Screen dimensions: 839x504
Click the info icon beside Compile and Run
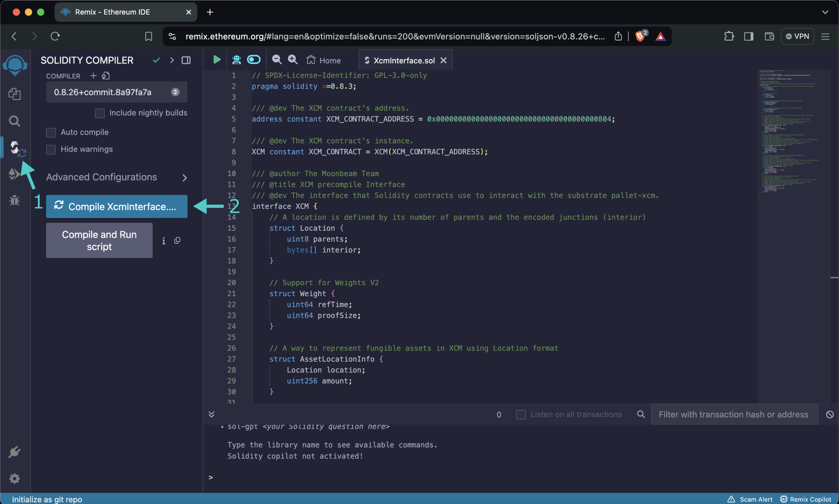164,241
